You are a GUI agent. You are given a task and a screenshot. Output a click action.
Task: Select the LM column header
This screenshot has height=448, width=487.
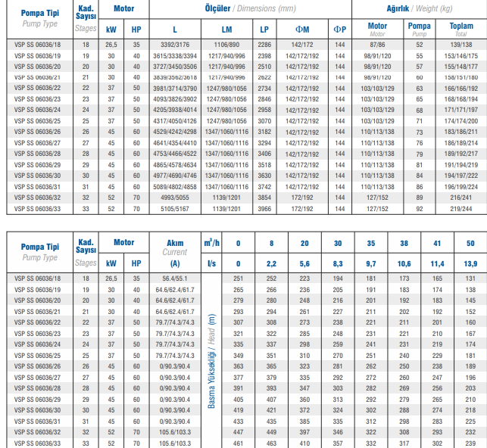tap(227, 30)
